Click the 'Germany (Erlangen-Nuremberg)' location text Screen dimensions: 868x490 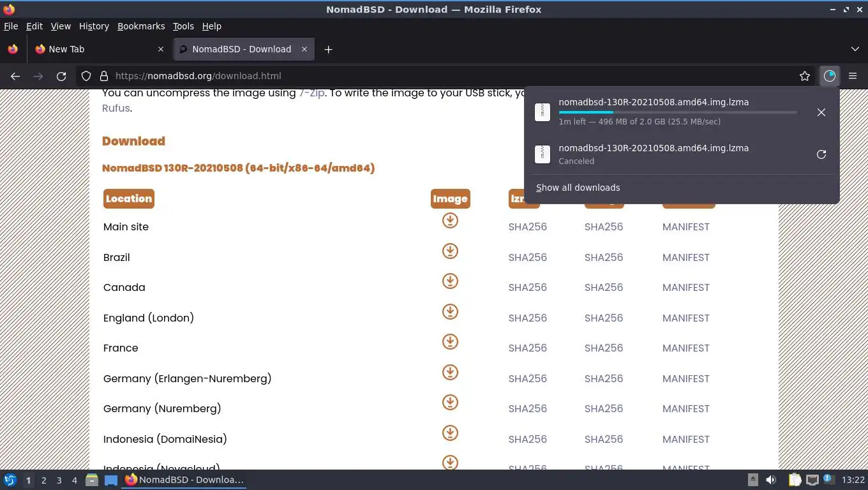(x=188, y=378)
